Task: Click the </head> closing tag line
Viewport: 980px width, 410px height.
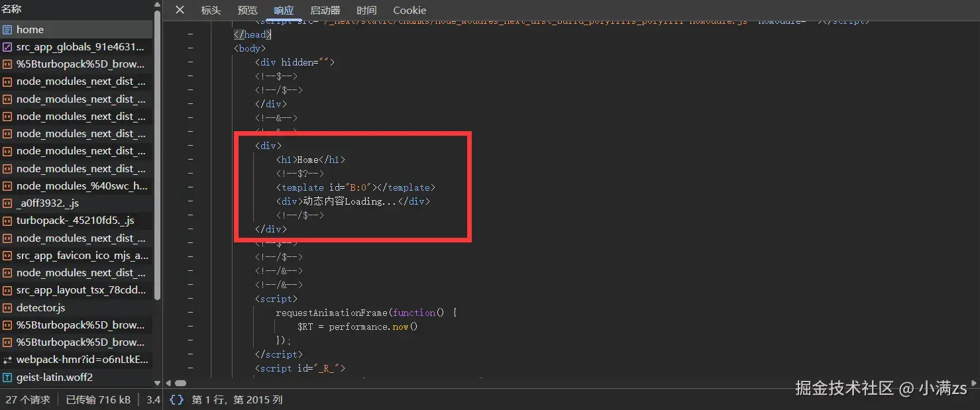Action: coord(252,34)
